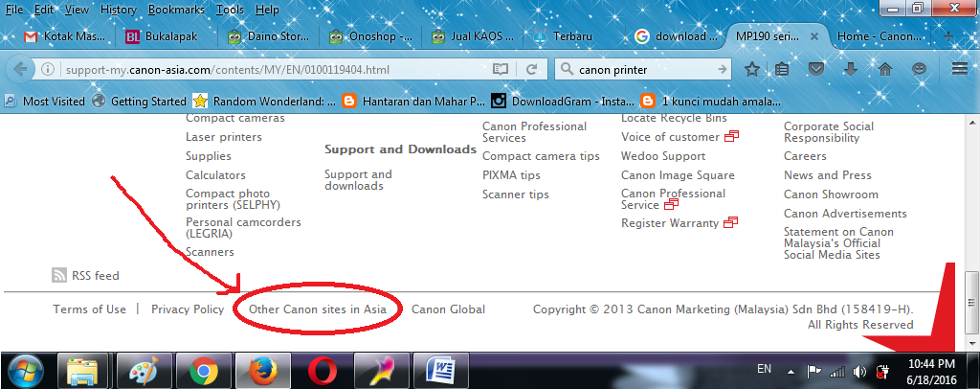Launch Opera browser from taskbar
This screenshot has width=980, height=389.
point(322,372)
